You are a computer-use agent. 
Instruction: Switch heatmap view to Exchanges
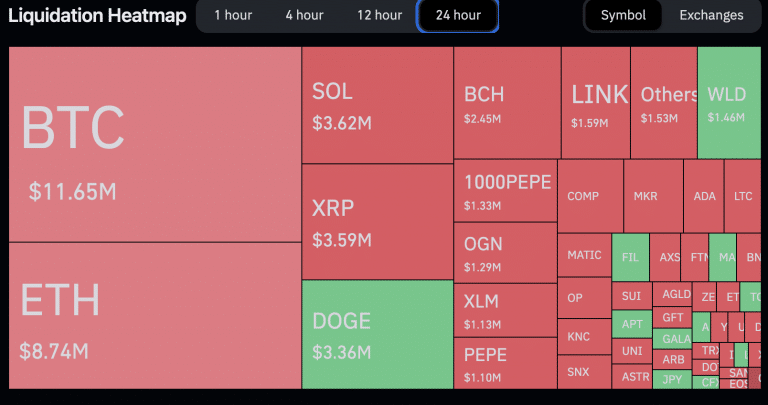(x=711, y=15)
